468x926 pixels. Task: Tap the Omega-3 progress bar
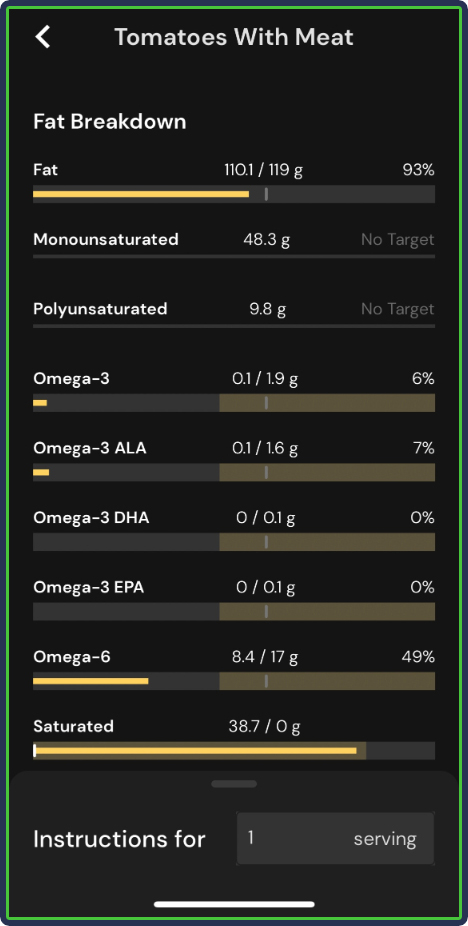(x=234, y=403)
